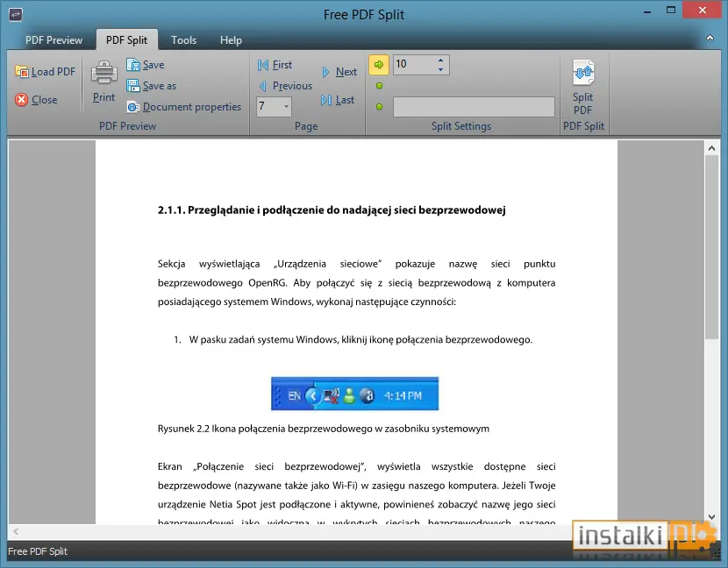Image resolution: width=728 pixels, height=568 pixels.
Task: Click the horizontal scrollbar left arrow
Action: click(17, 531)
